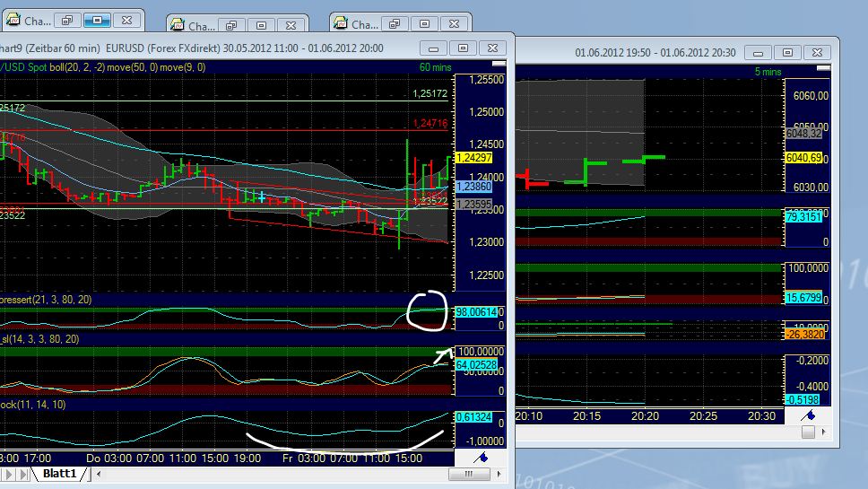The height and width of the screenshot is (489, 868).
Task: Click the sl(14, 3, 3, 80, 20) indicator label
Action: [39, 339]
